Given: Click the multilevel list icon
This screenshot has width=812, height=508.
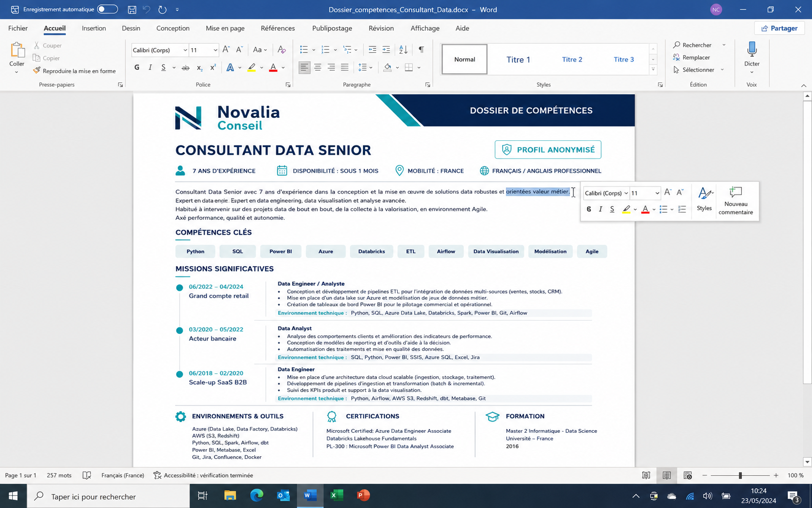Looking at the screenshot, I should coord(347,50).
